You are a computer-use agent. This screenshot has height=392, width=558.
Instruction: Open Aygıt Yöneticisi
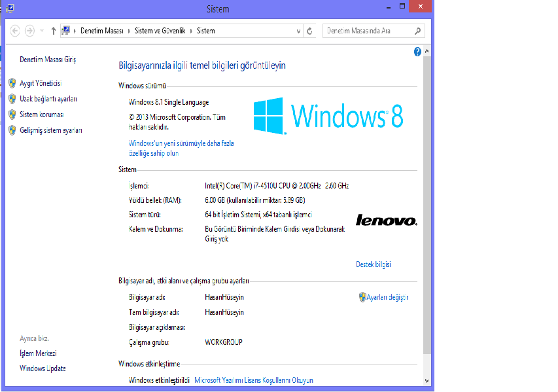[x=41, y=83]
